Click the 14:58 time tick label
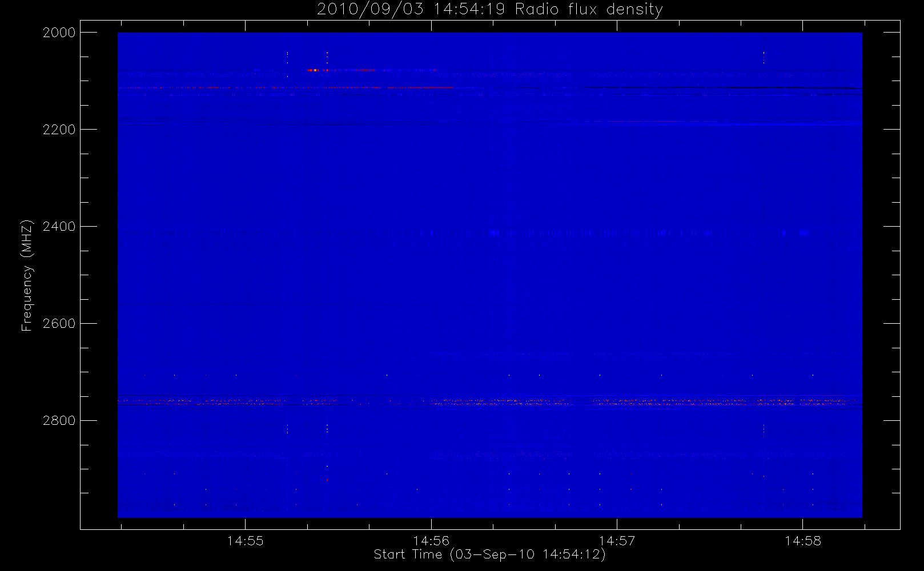This screenshot has width=924, height=571. [x=802, y=541]
